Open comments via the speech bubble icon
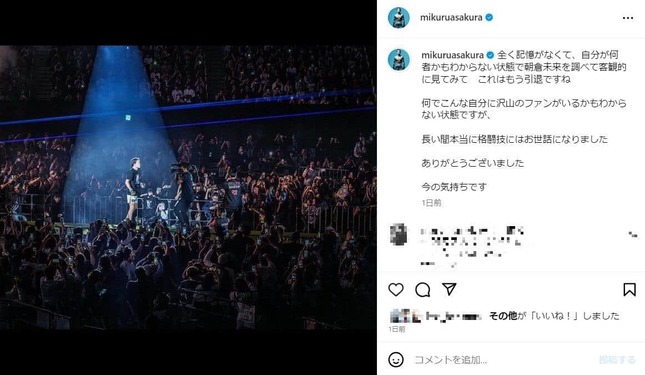 (x=422, y=290)
